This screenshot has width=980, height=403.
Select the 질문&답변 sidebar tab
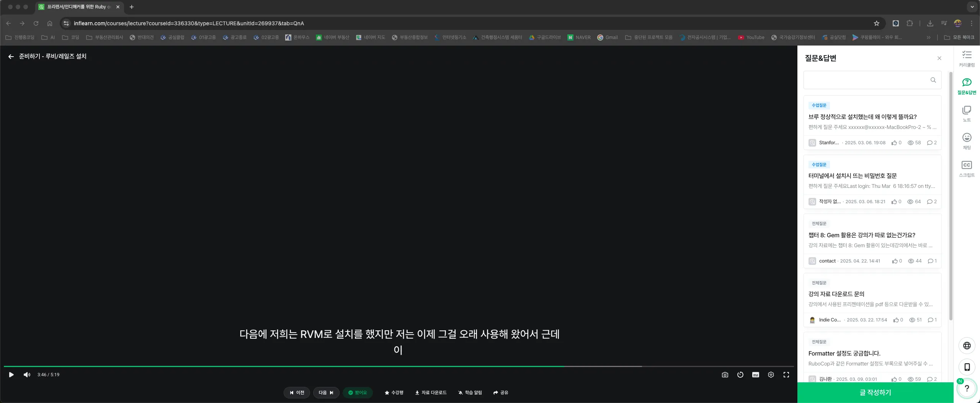click(x=967, y=86)
